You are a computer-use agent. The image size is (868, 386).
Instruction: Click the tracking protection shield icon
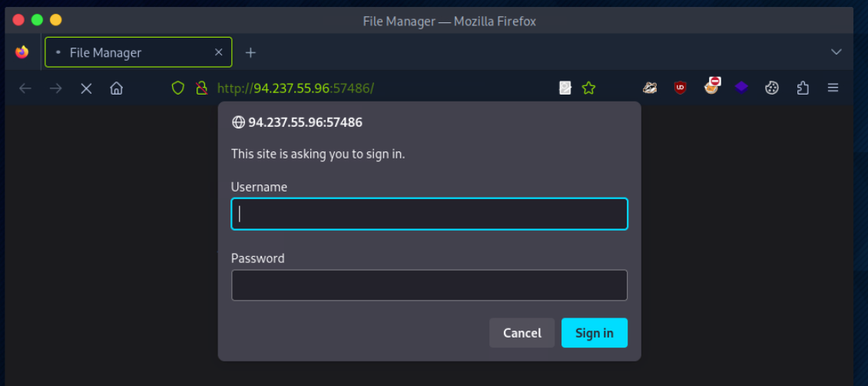(178, 88)
